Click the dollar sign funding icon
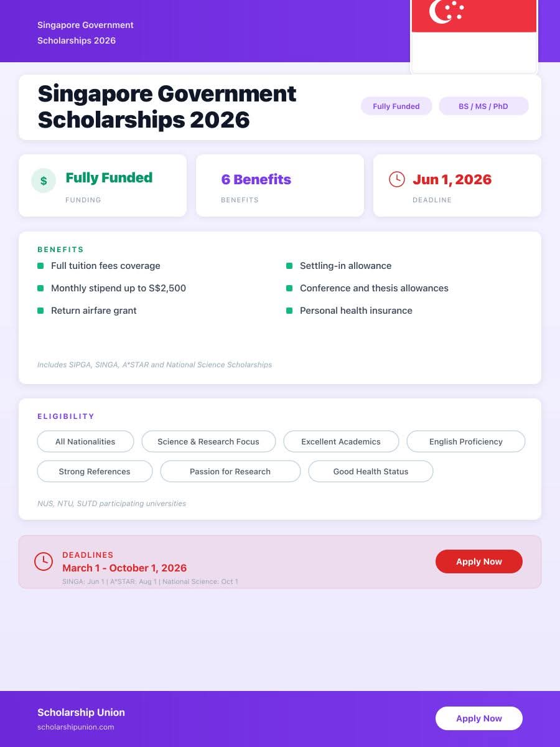 43,181
